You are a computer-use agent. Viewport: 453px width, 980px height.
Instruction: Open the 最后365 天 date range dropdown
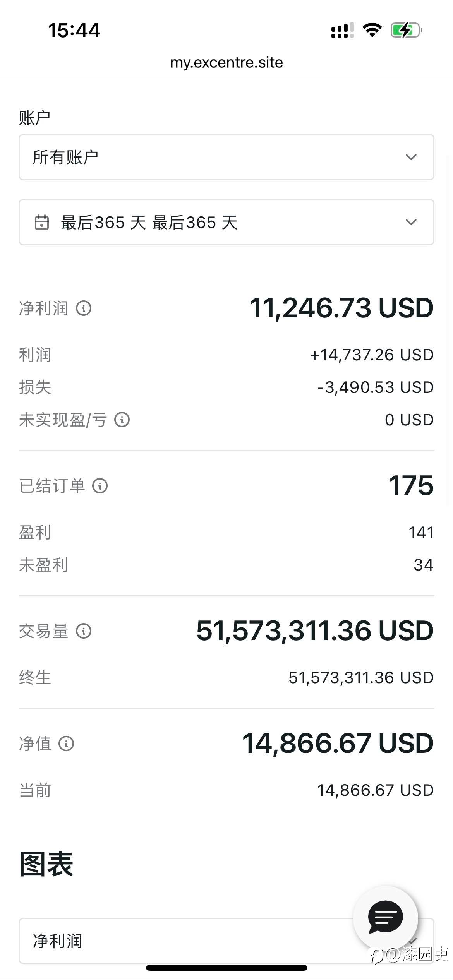tap(226, 222)
